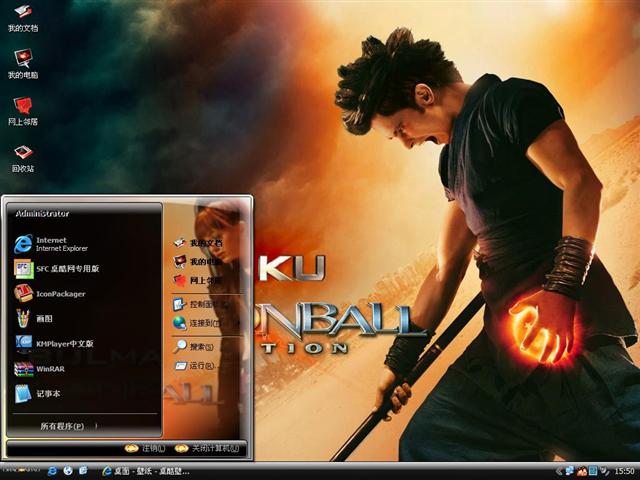Image resolution: width=640 pixels, height=480 pixels.
Task: Click network computers tray icon
Action: tap(569, 471)
